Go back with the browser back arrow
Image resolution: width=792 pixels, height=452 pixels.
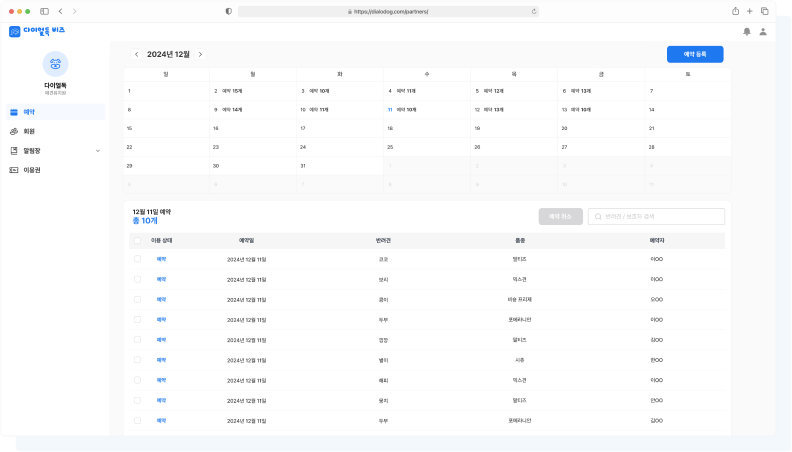coord(61,11)
